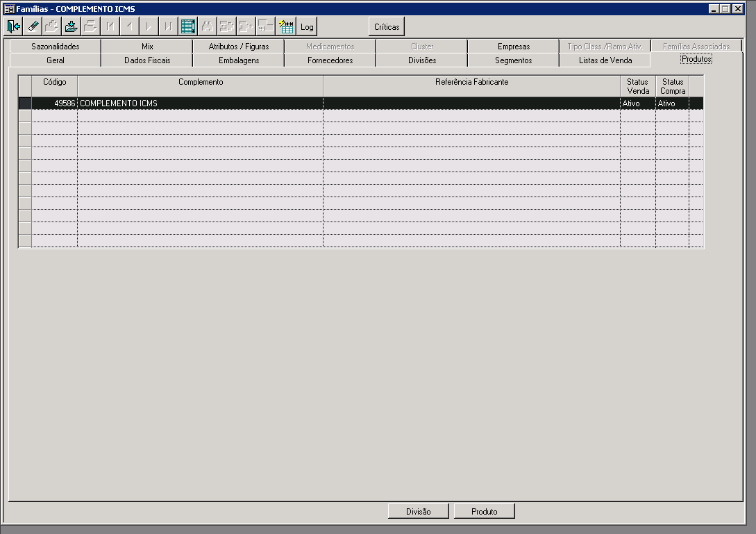This screenshot has width=756, height=534.
Task: Open the Log toolbar button
Action: (x=307, y=26)
